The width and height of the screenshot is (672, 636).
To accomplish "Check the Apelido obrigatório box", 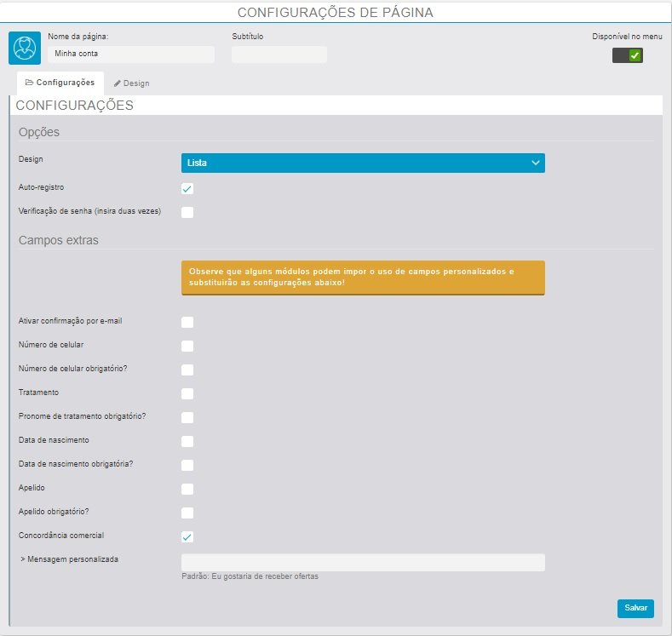I will (187, 513).
